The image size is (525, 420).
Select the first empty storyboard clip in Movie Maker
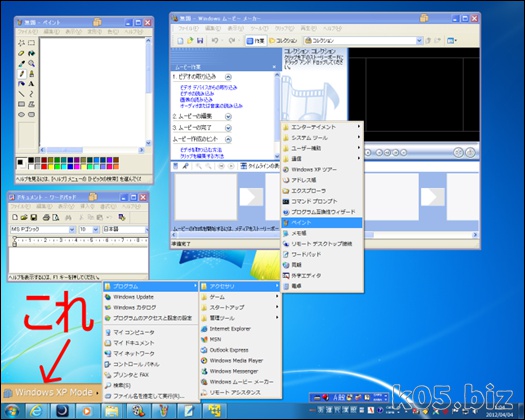[206, 197]
